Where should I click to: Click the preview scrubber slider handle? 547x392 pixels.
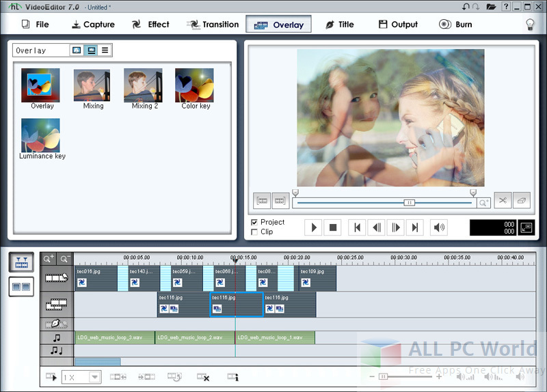(x=409, y=202)
